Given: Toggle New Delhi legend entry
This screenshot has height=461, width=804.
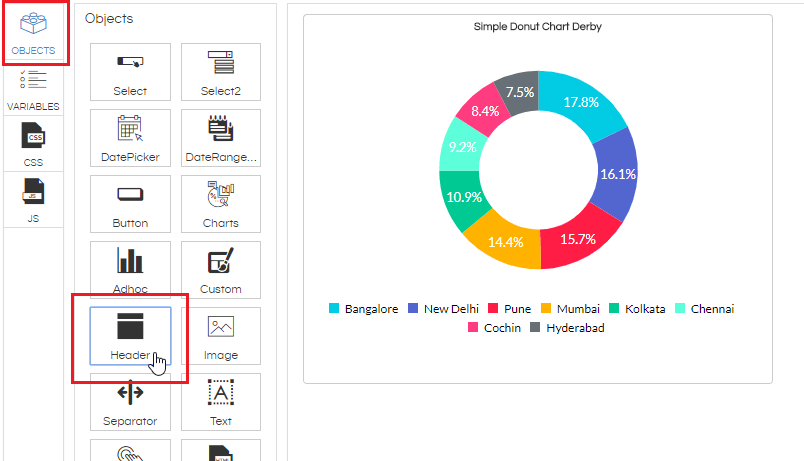Looking at the screenshot, I should pyautogui.click(x=444, y=309).
